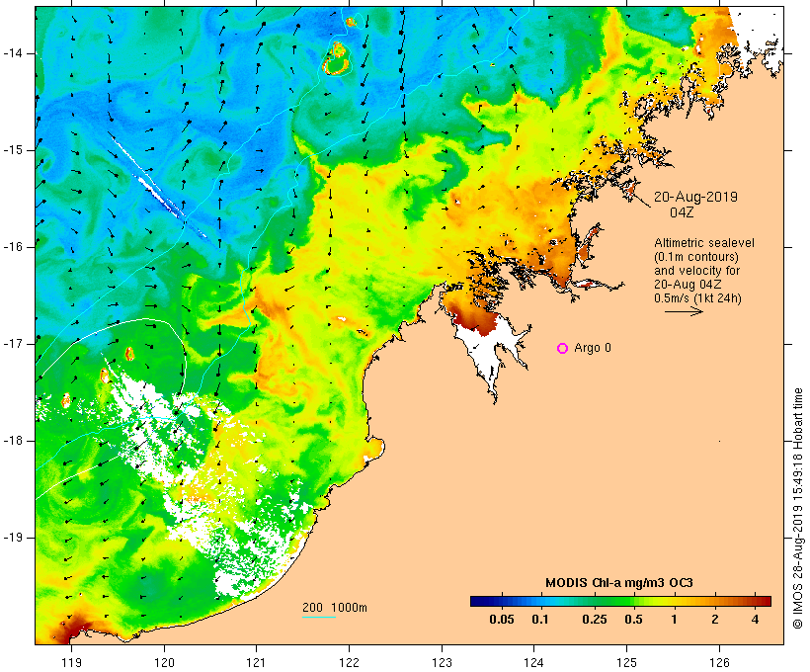Click the longitude axis label '124'
The height and width of the screenshot is (672, 810).
[533, 663]
